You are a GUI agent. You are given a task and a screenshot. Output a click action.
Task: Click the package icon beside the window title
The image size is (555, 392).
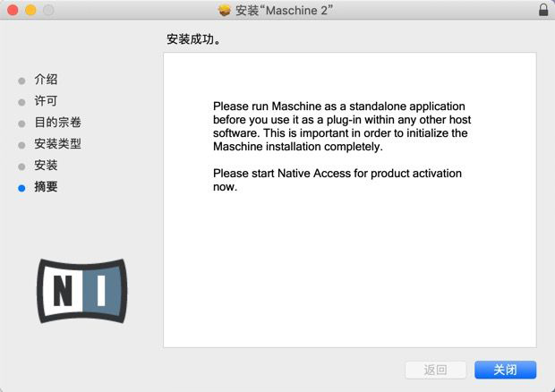225,10
